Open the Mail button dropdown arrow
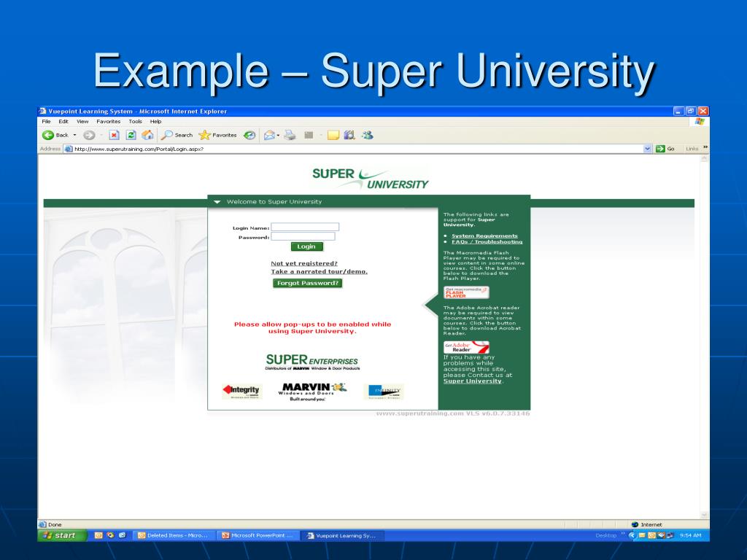The height and width of the screenshot is (560, 747). (278, 136)
